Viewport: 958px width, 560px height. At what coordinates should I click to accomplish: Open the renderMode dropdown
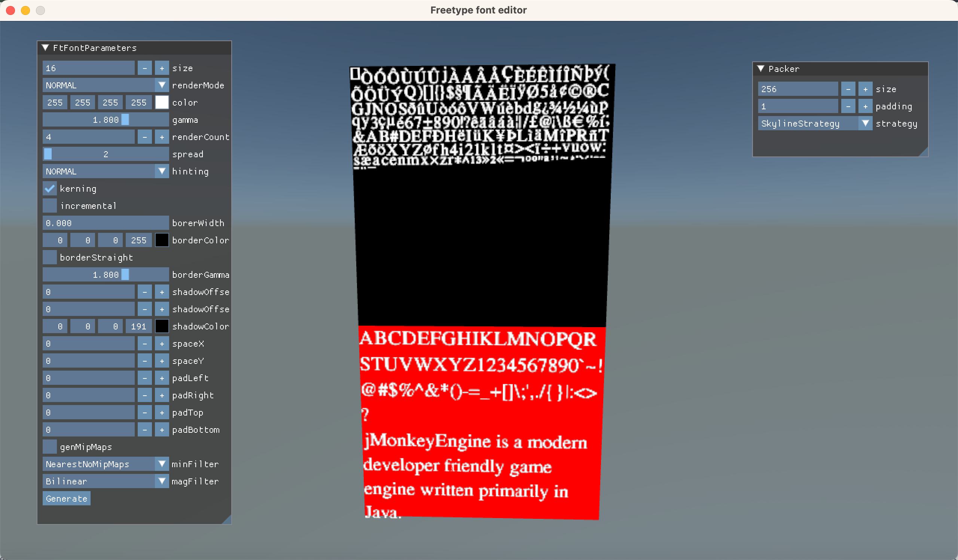pyautogui.click(x=162, y=85)
